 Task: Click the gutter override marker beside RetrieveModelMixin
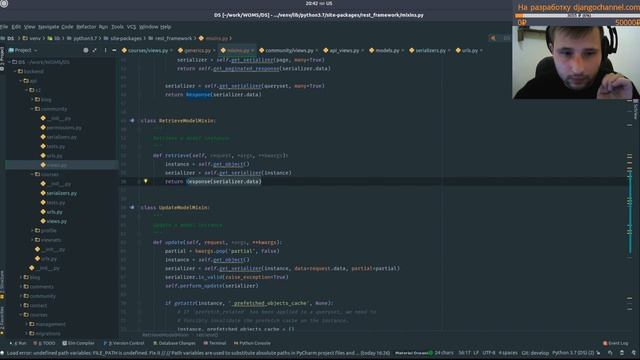click(132, 121)
